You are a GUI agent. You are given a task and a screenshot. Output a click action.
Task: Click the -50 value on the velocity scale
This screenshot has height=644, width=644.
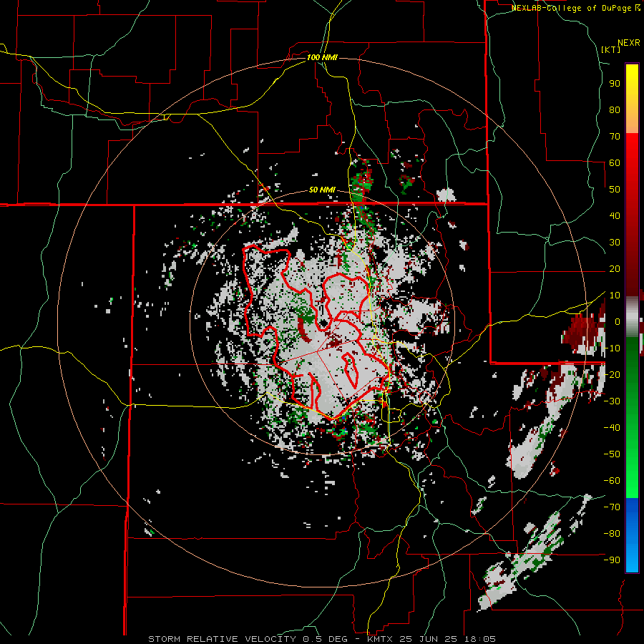(x=612, y=454)
